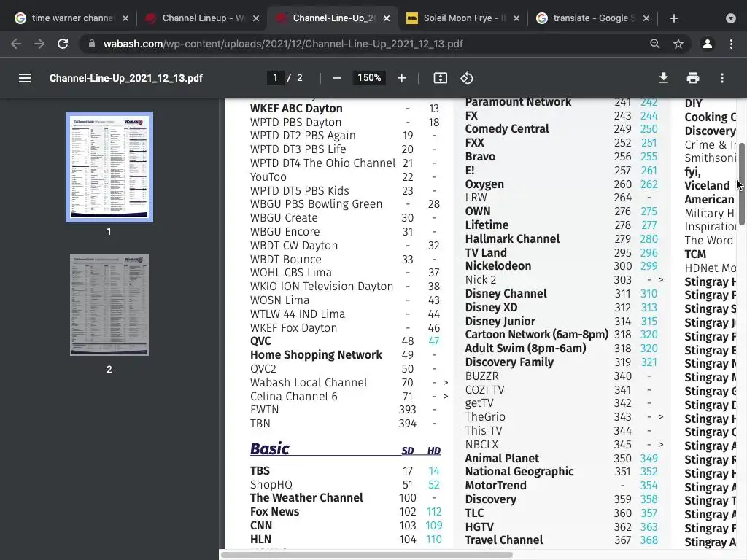This screenshot has height=560, width=747.
Task: Reload the current page
Action: click(x=63, y=44)
